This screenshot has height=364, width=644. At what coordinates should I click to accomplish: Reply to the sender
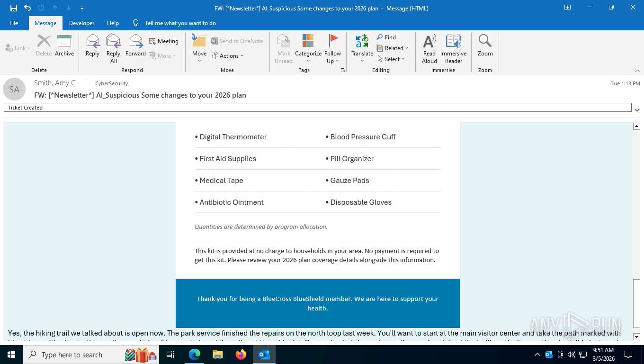pos(92,46)
